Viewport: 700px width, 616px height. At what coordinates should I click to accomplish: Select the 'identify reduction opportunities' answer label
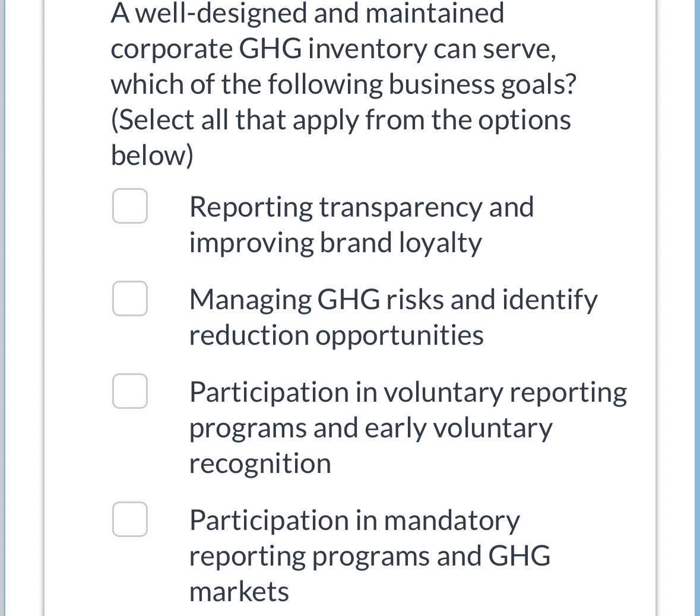pos(335,334)
